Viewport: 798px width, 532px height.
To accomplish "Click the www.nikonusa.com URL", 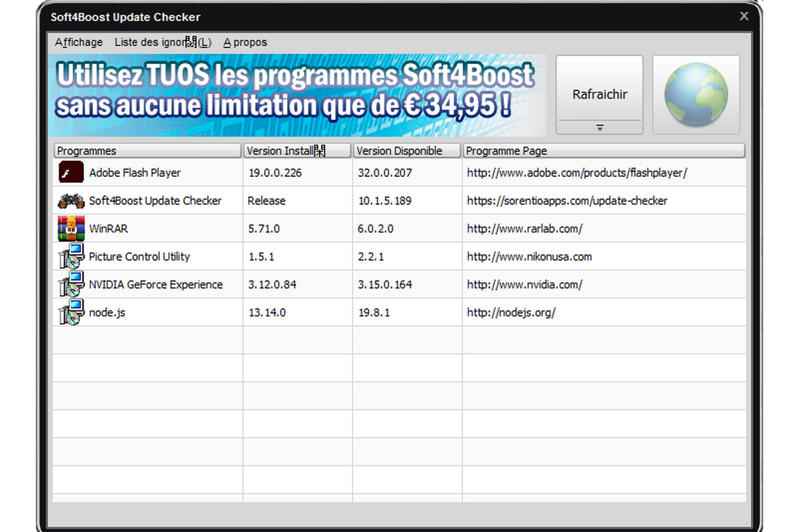I will tap(529, 257).
